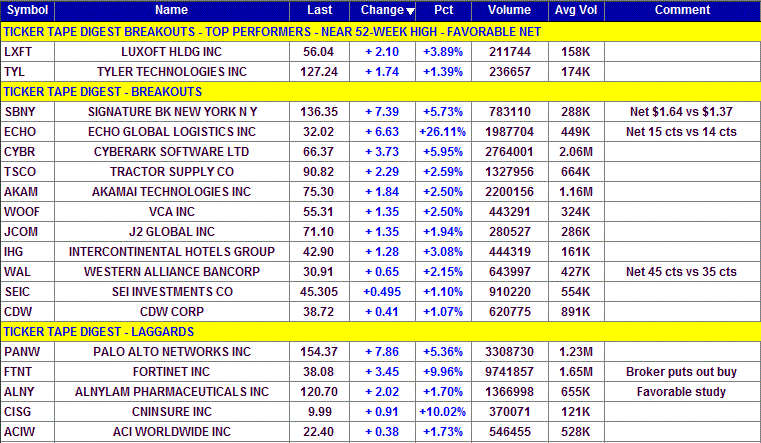Select ECHO GLOBAL LOGISTICS INC name
This screenshot has width=761, height=443.
point(172,131)
